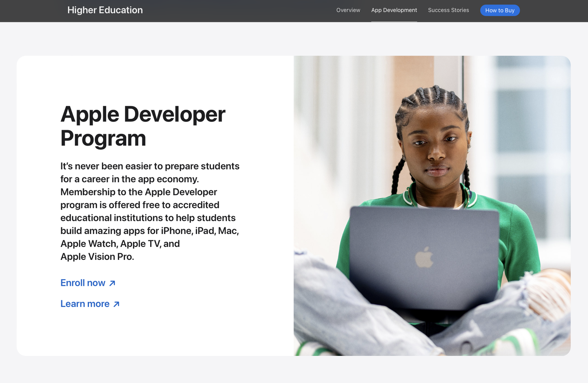Screen dimensions: 588x383
Task: Follow the Enroll now link
Action: click(88, 283)
